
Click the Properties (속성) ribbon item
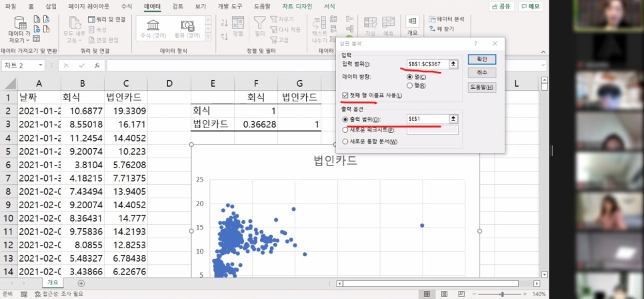[x=97, y=29]
